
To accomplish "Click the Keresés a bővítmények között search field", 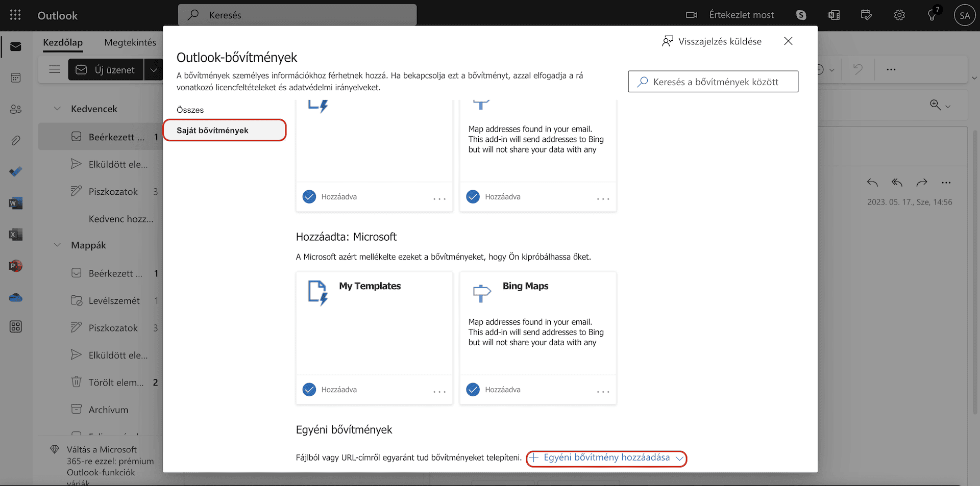I will [713, 82].
